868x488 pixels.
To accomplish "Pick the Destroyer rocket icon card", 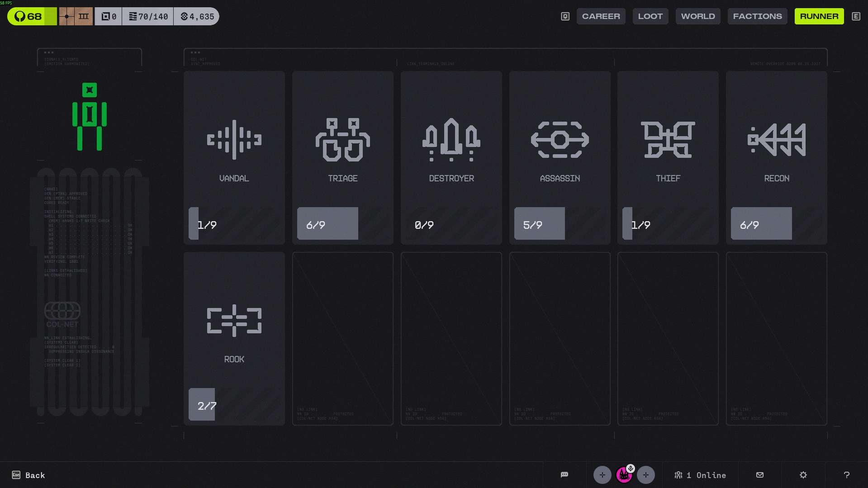I will coord(451,140).
